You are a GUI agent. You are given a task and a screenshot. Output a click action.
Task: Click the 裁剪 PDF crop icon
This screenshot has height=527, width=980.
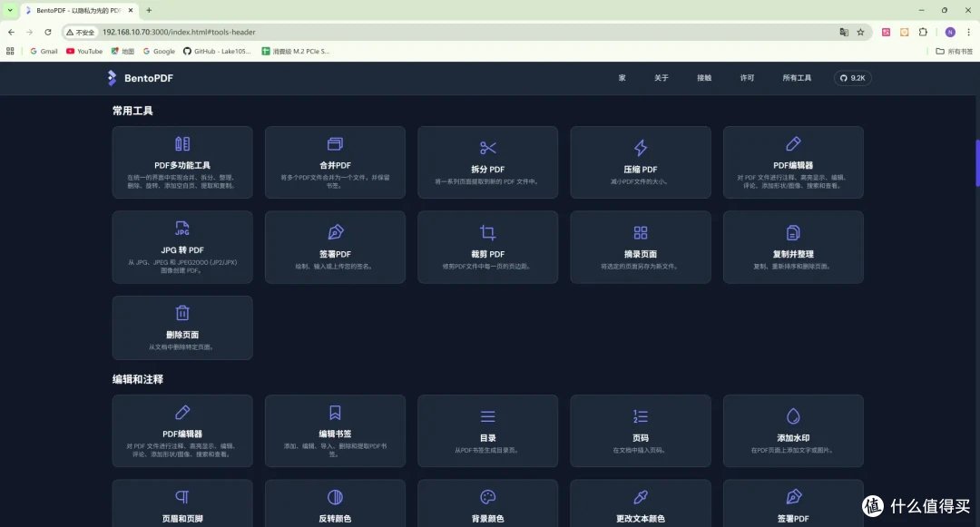point(488,233)
